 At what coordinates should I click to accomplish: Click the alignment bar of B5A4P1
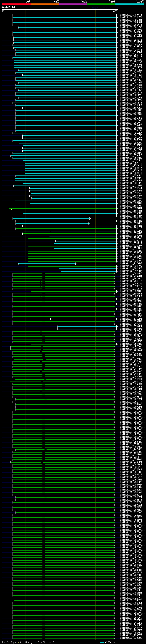point(53,223)
